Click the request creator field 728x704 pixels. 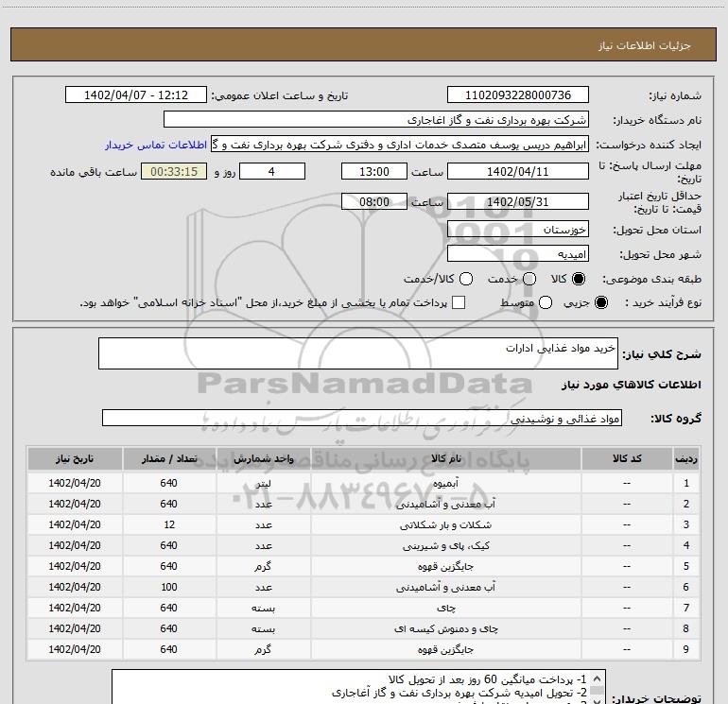(x=400, y=145)
